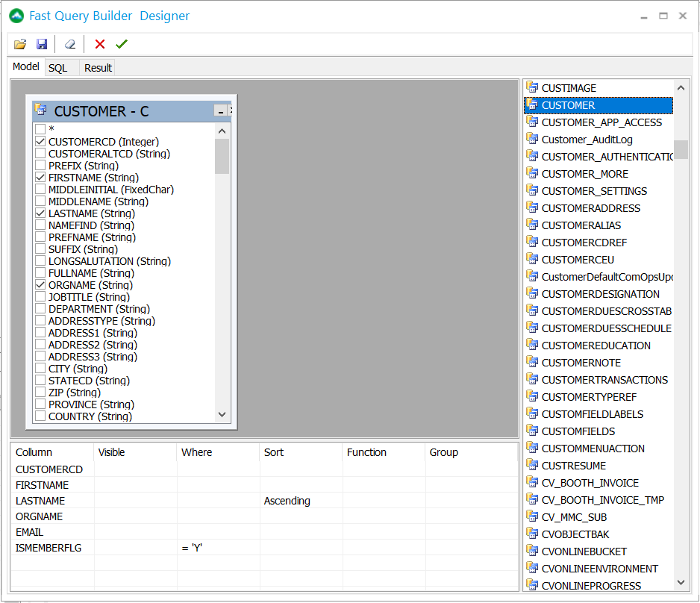Check the CITY (String) checkbox

tap(40, 369)
